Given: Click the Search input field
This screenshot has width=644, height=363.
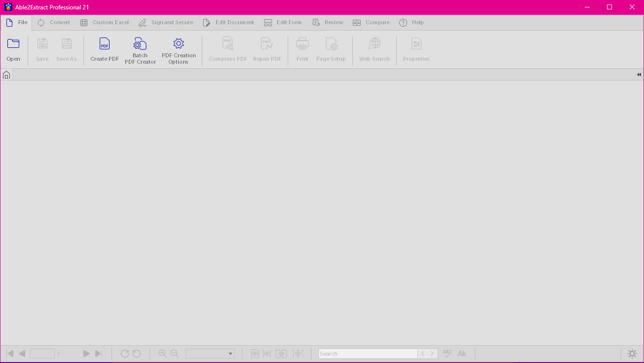Looking at the screenshot, I should point(368,354).
